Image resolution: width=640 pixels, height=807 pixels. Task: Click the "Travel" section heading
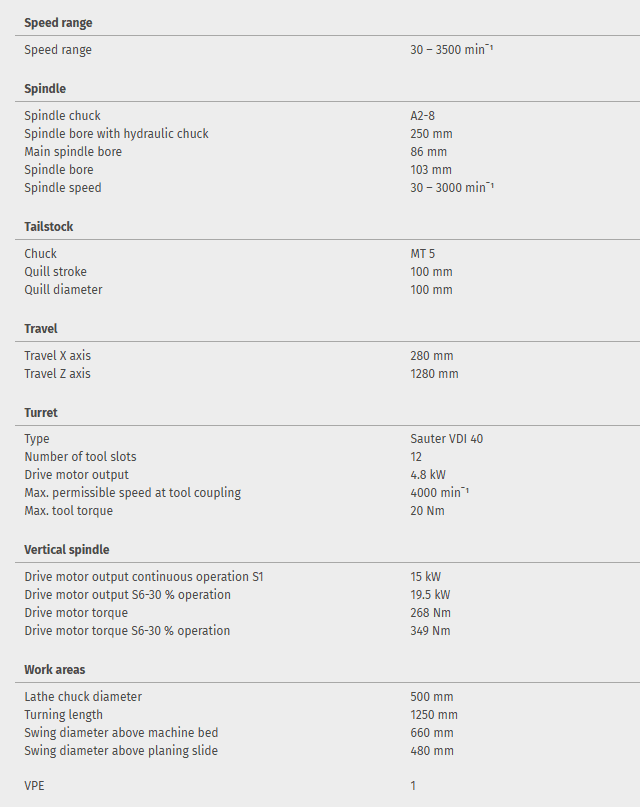[41, 329]
